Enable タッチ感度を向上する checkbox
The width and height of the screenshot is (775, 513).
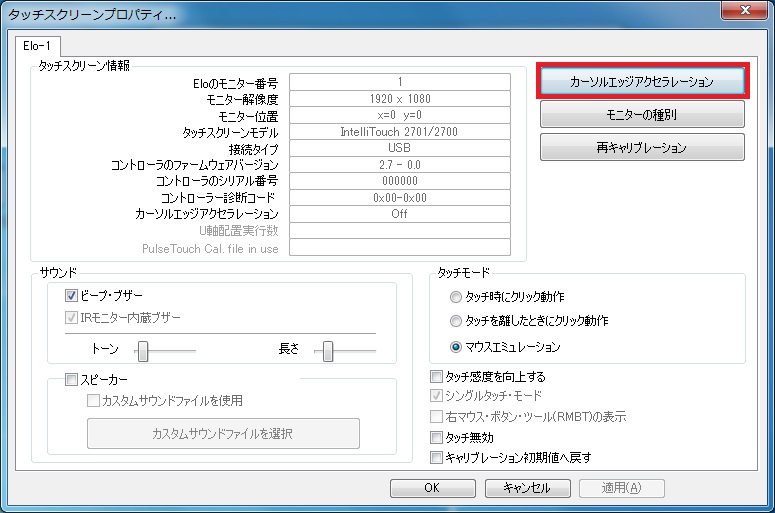436,377
